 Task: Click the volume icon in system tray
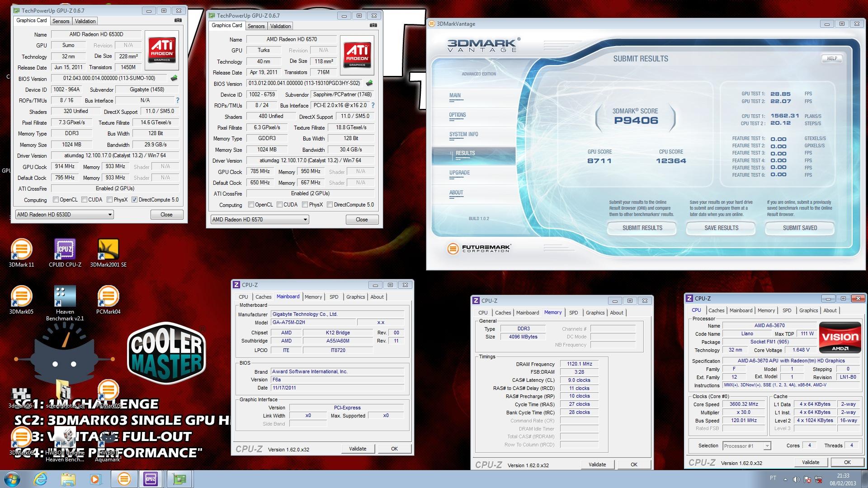pyautogui.click(x=796, y=479)
